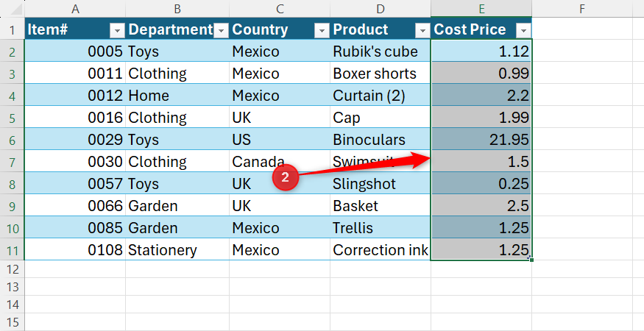644x331 pixels.
Task: Click the 2.2 cost price cell
Action: pos(481,96)
